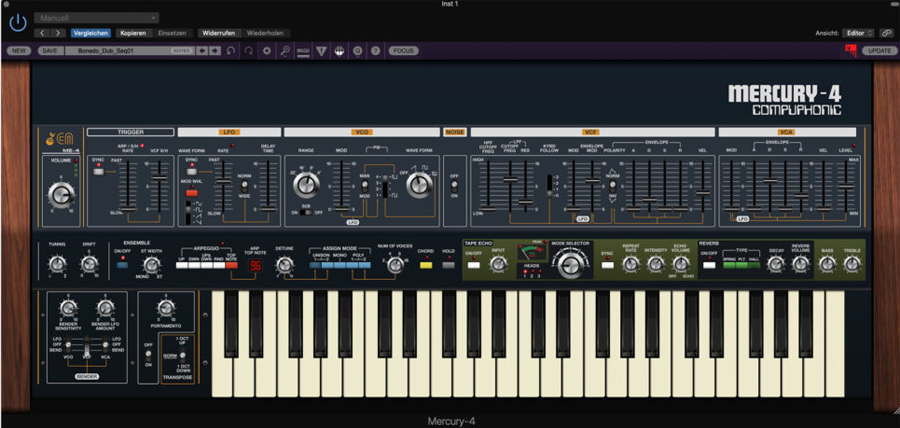Click the ARP/S/H RATE slider
Viewport: 900px width, 428px height.
[x=128, y=187]
